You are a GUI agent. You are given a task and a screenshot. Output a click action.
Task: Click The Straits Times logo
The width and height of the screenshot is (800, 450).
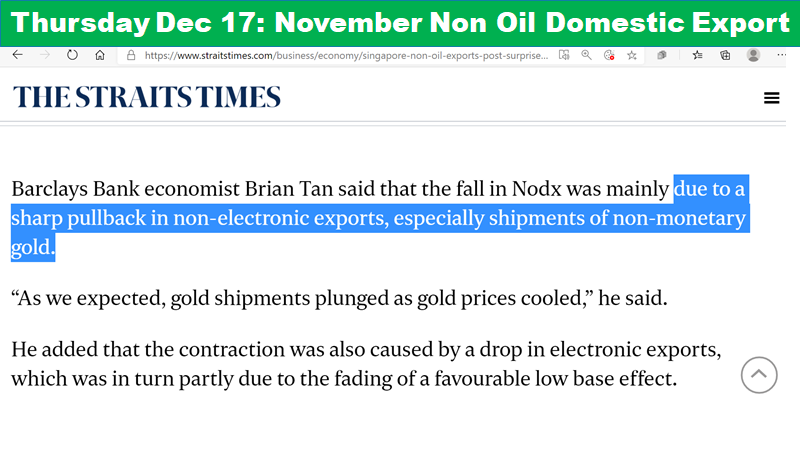tap(147, 97)
